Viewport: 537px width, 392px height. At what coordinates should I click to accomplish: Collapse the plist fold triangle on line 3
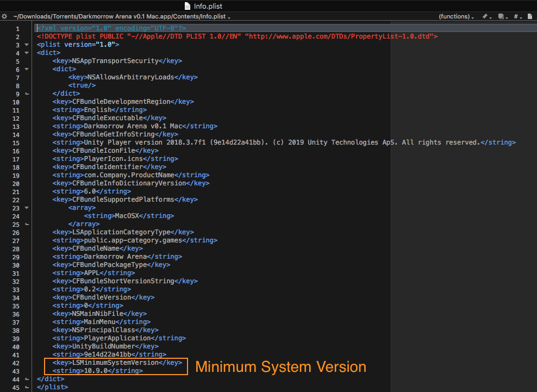27,45
